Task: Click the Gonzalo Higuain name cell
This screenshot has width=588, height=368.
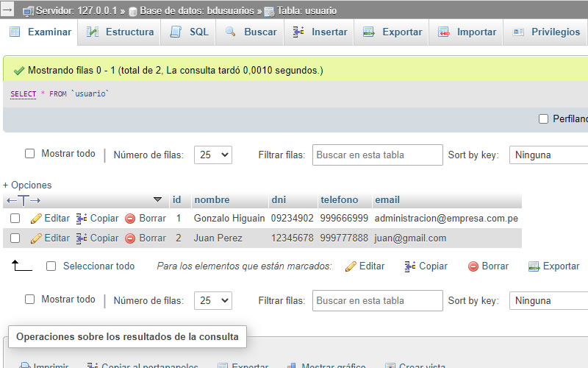Action: click(229, 218)
